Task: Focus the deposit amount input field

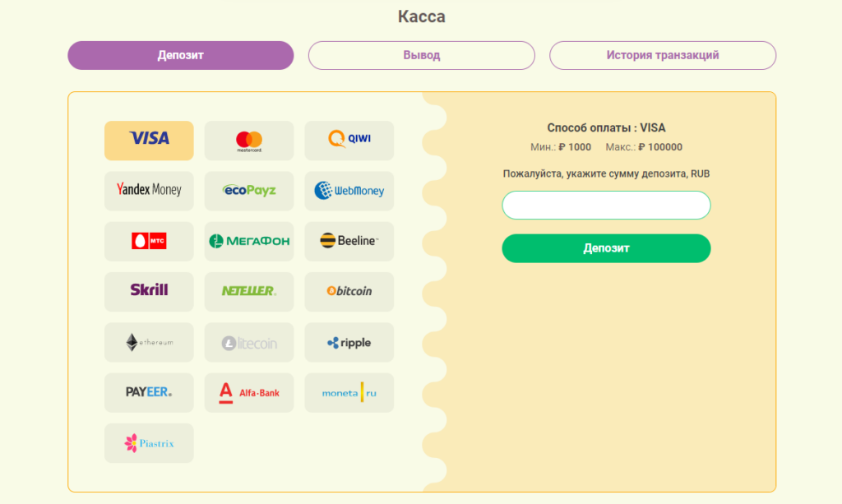Action: tap(606, 205)
